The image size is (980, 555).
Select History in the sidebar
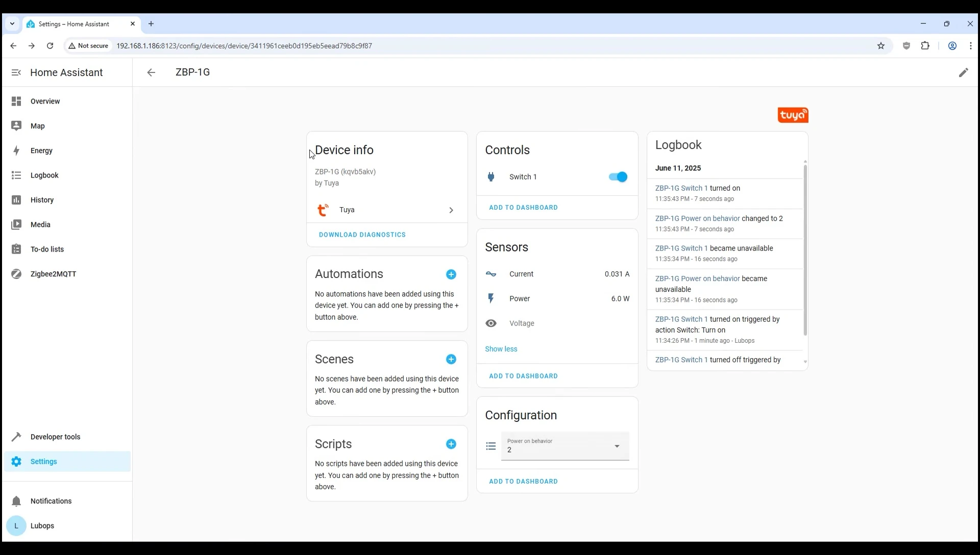click(x=67, y=200)
